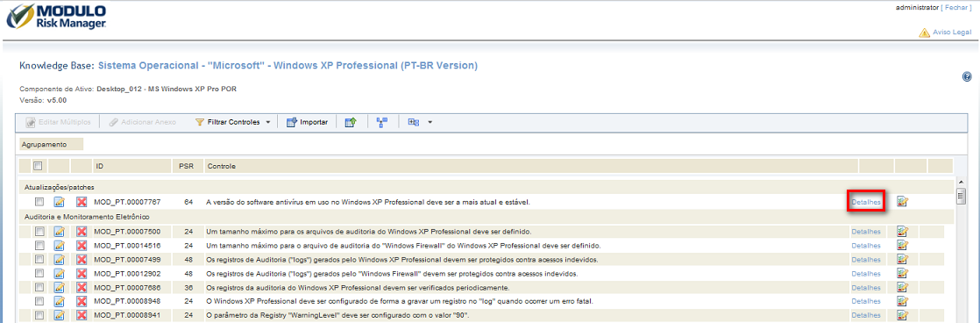The height and width of the screenshot is (323, 980).
Task: Edit control MOD_PT.00014516
Action: tap(60, 246)
